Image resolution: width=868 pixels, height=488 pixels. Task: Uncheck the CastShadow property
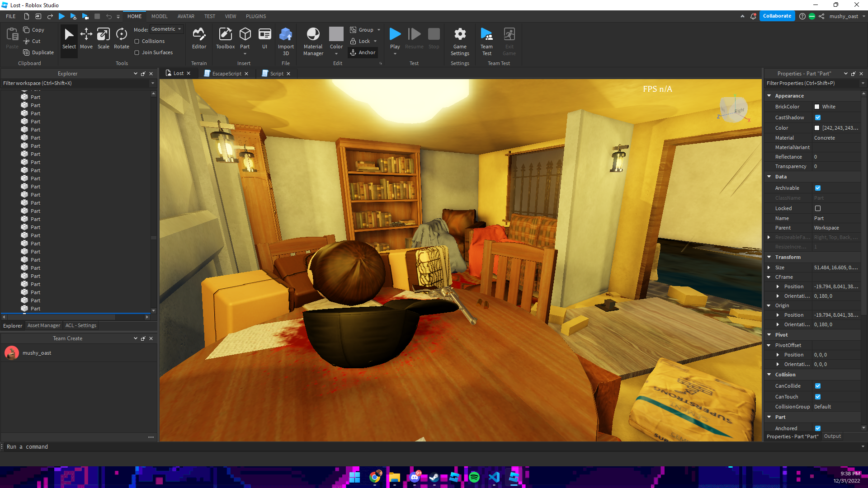[818, 117]
